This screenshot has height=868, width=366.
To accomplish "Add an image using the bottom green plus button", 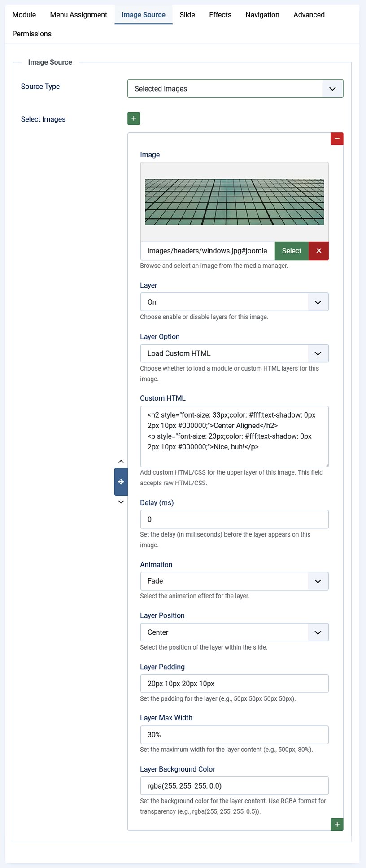I will point(337,824).
